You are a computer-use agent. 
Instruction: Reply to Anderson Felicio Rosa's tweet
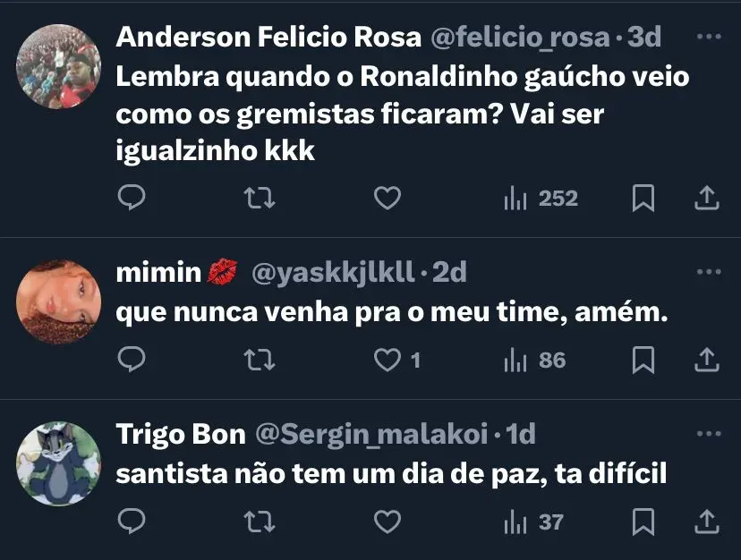[x=132, y=199]
